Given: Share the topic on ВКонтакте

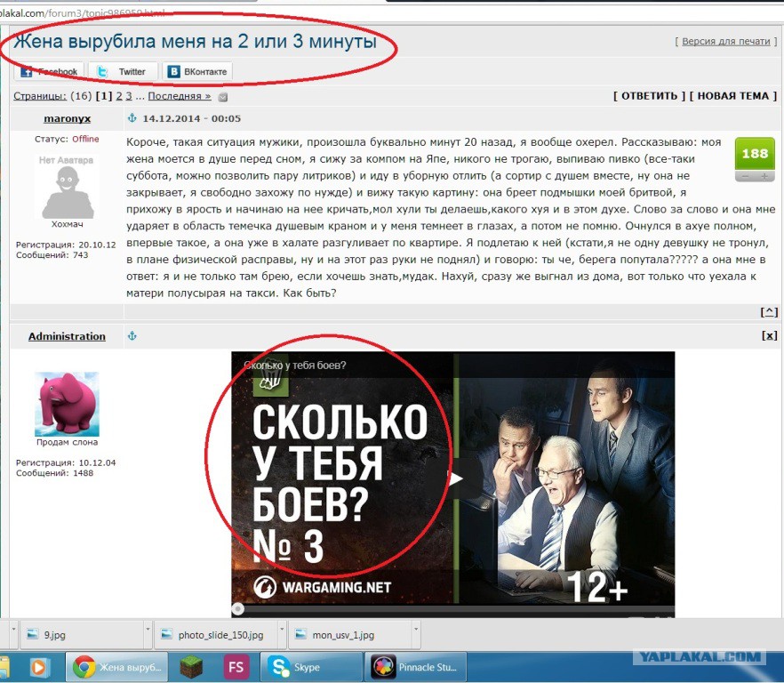Looking at the screenshot, I should click(x=197, y=71).
